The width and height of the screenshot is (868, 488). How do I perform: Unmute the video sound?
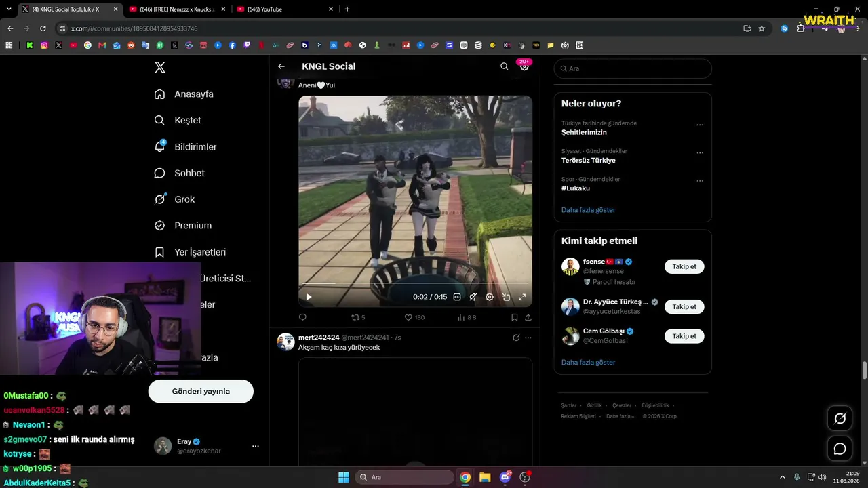click(x=473, y=297)
